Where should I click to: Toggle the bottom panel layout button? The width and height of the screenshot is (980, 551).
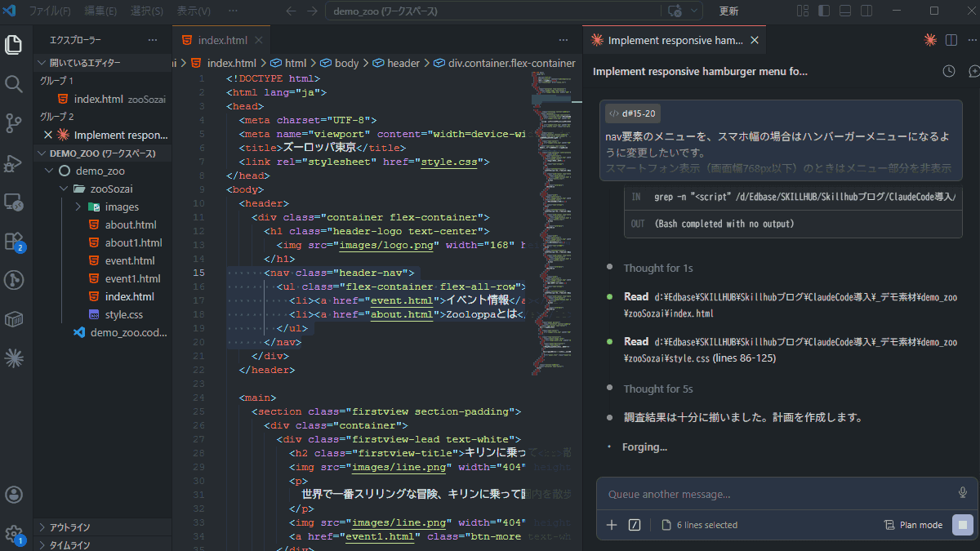point(845,11)
